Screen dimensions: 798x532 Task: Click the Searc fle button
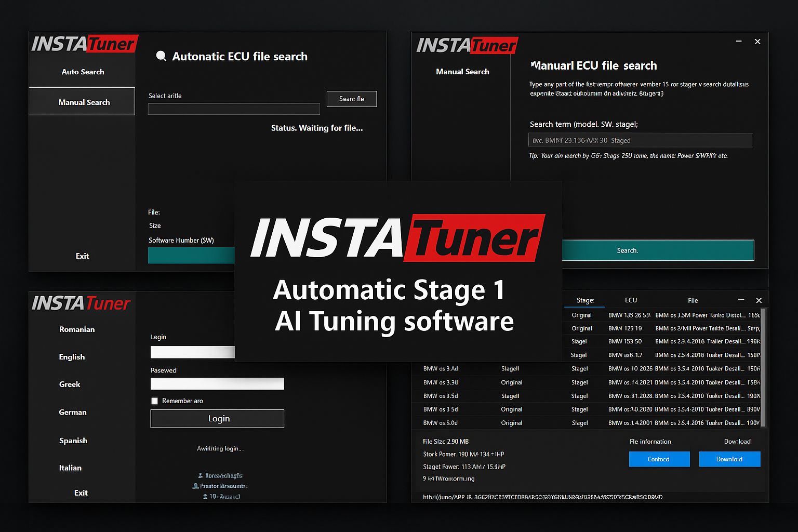click(352, 99)
